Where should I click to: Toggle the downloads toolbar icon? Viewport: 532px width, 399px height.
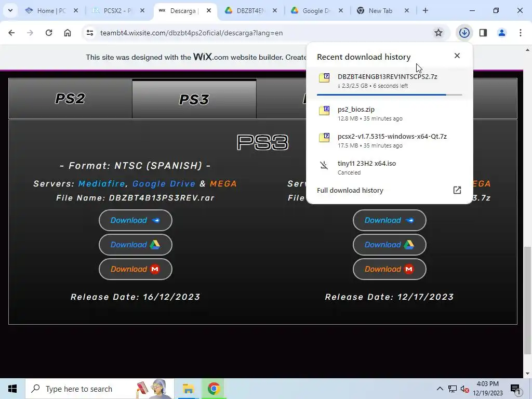(464, 33)
